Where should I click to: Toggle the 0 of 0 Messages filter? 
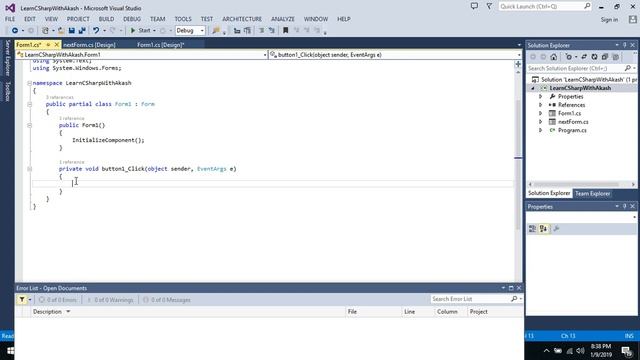point(167,300)
